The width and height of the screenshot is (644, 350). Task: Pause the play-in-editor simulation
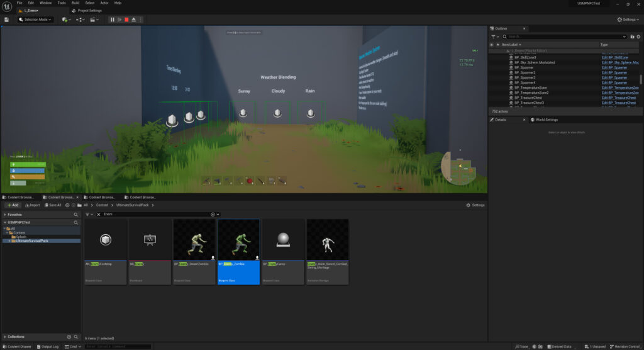(x=112, y=20)
